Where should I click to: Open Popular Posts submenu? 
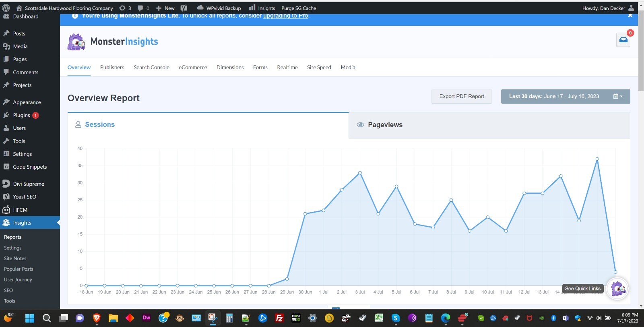pyautogui.click(x=19, y=269)
